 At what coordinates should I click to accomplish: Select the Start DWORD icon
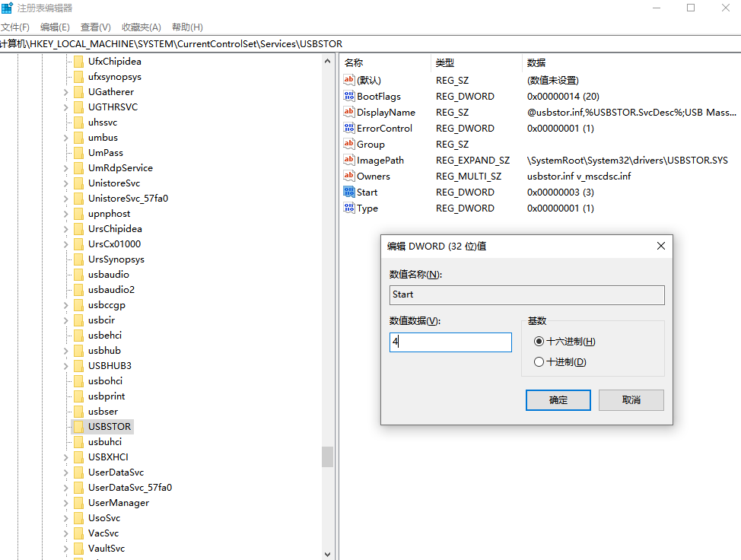(348, 192)
